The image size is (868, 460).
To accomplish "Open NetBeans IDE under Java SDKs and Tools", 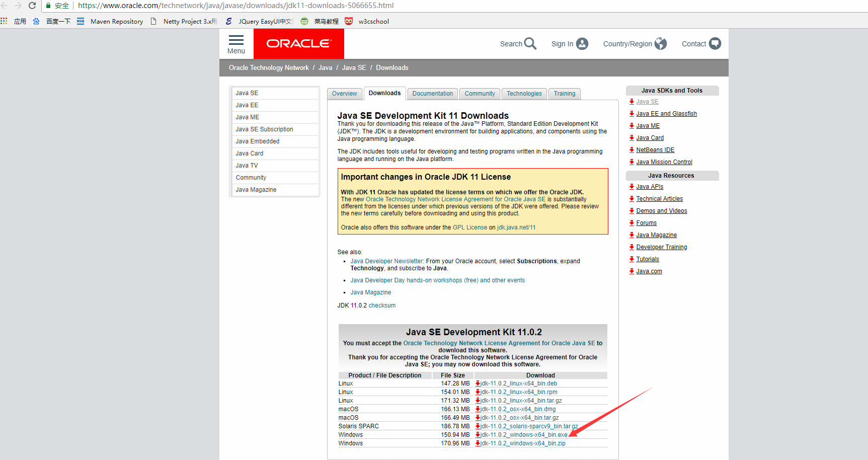I will [656, 149].
